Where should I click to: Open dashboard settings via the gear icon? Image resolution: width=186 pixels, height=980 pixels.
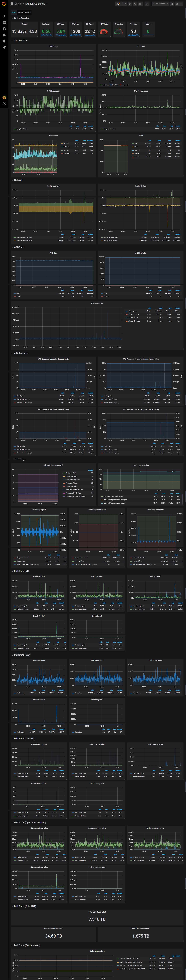click(x=140, y=4)
